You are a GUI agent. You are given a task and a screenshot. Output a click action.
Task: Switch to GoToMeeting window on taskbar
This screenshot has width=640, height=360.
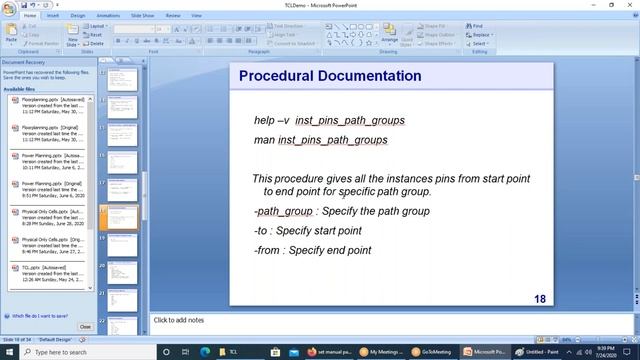(x=431, y=352)
